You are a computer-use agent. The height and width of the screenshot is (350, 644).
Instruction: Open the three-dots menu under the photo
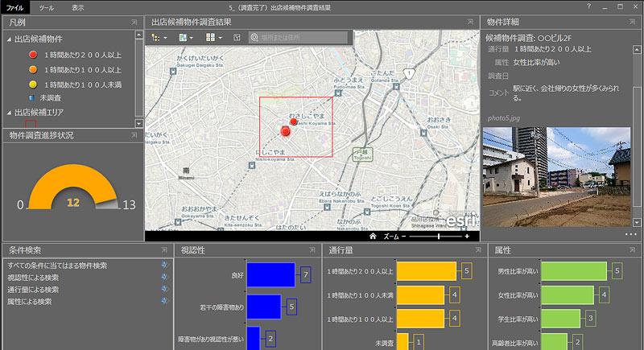click(630, 234)
